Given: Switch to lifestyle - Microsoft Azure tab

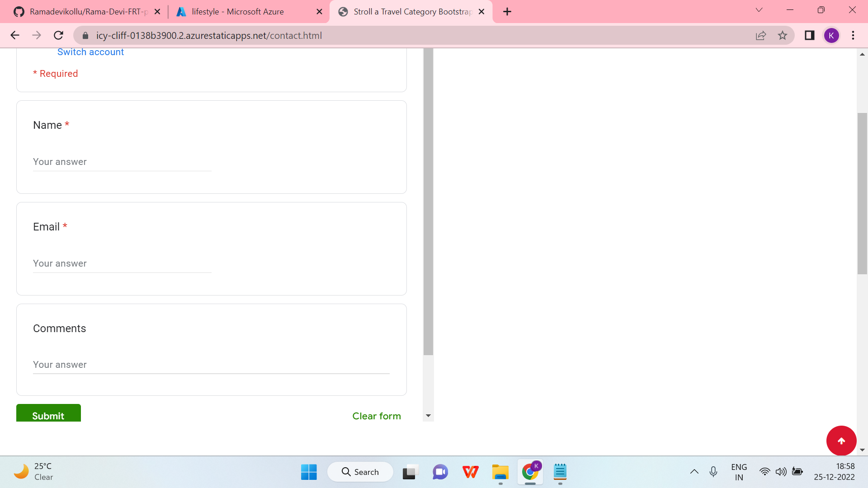Looking at the screenshot, I should [237, 12].
